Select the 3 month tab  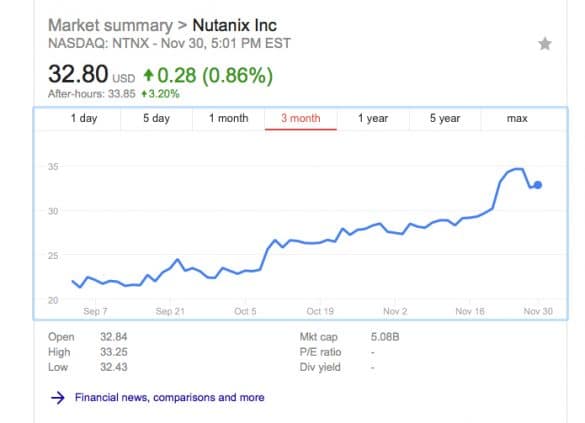tap(301, 118)
